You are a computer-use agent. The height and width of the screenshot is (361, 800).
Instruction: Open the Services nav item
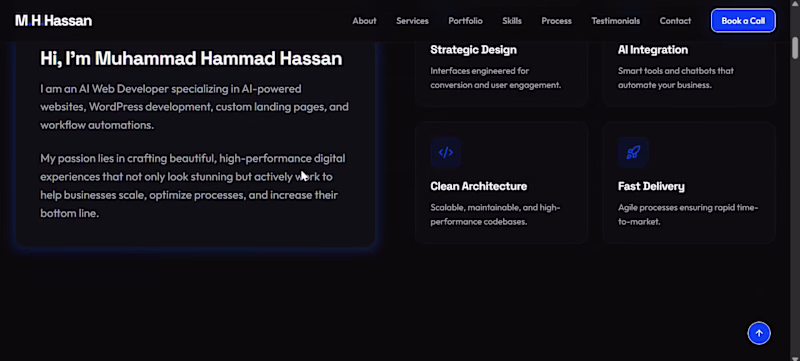(x=412, y=21)
